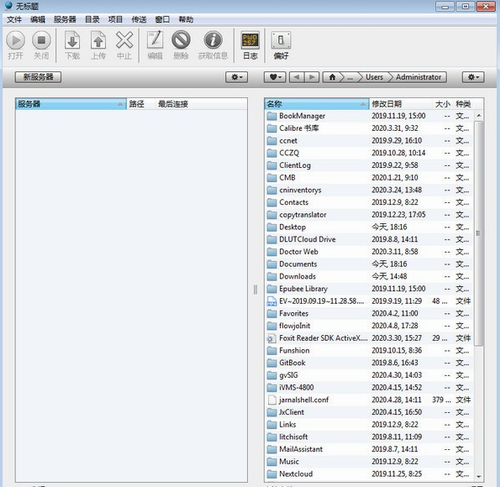
Task: Click the 关闭 (Close) stop icon
Action: (41, 40)
